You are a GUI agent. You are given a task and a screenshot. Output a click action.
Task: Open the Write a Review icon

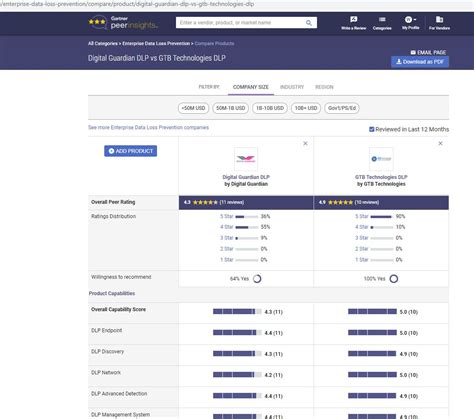[353, 19]
